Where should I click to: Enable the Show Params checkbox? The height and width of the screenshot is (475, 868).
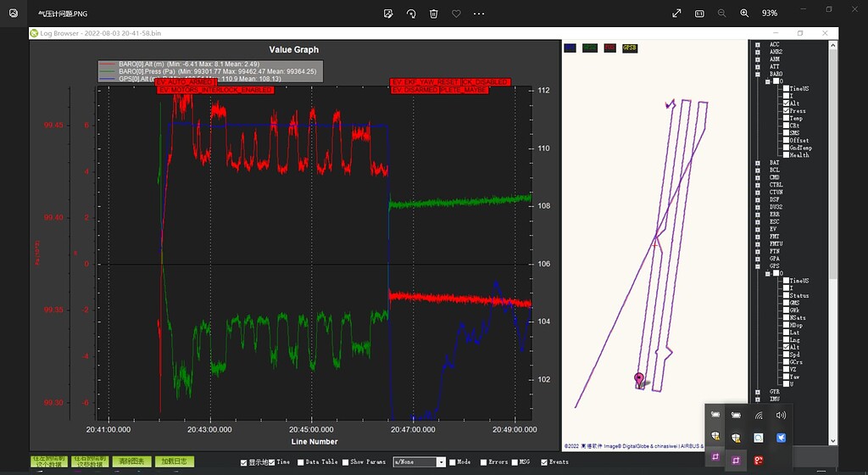(x=346, y=462)
